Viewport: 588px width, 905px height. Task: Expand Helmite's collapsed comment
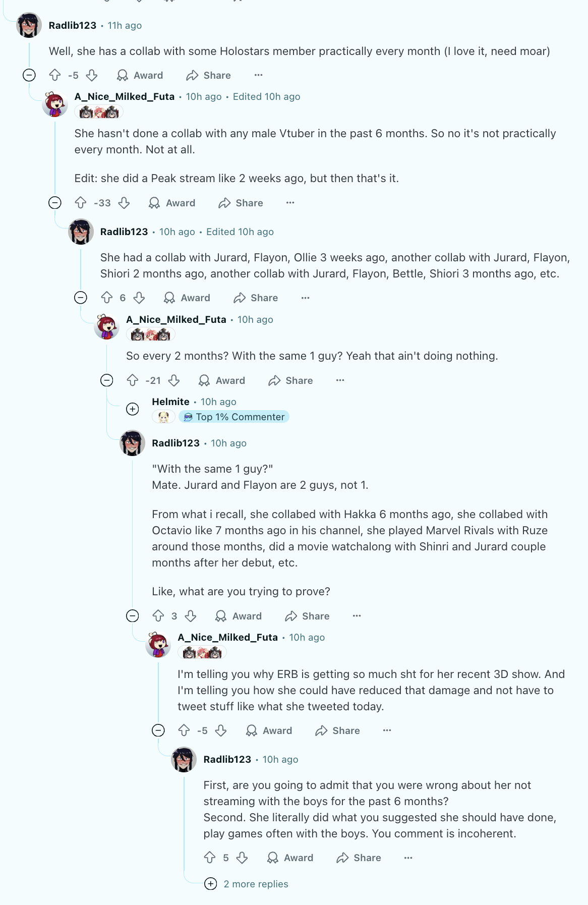(x=133, y=409)
